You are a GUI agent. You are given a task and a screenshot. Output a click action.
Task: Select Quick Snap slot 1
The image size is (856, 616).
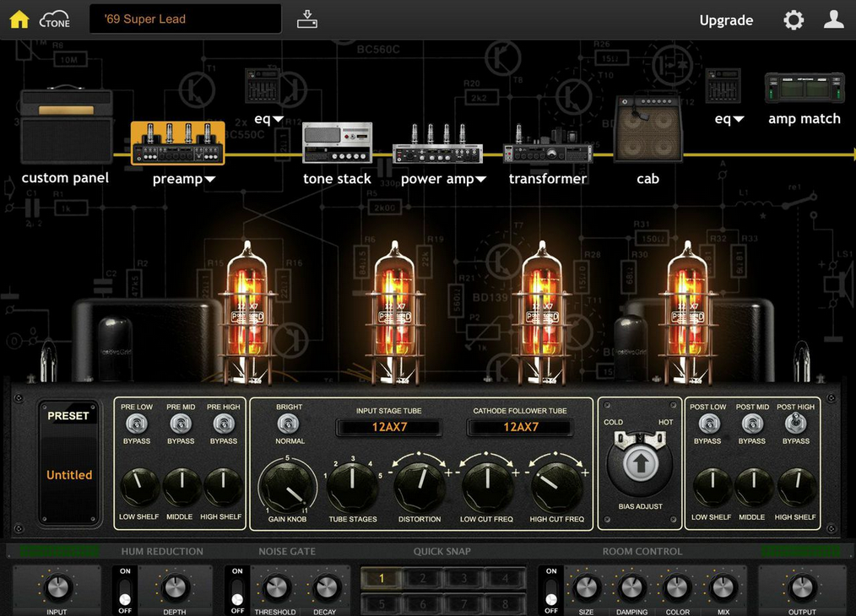click(x=382, y=578)
